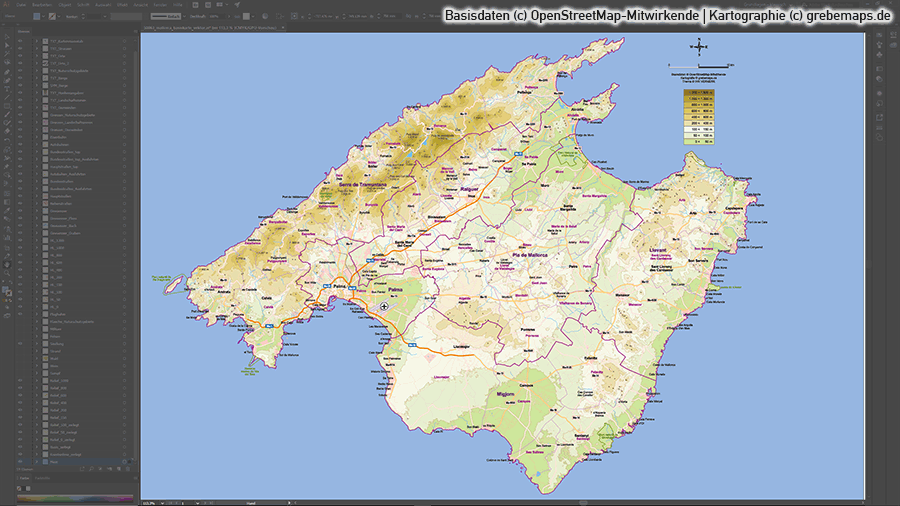Click the trash icon in Ebenen panel

(x=128, y=470)
